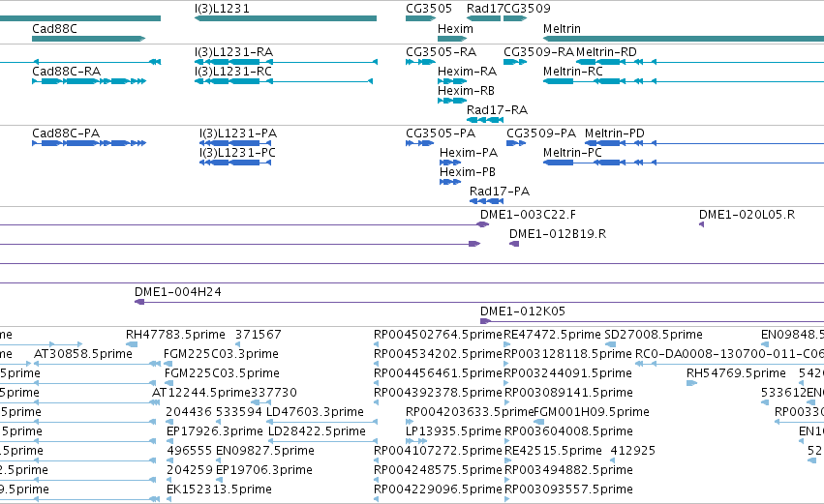Select the RP003494882.5prime EST label

pyautogui.click(x=568, y=470)
